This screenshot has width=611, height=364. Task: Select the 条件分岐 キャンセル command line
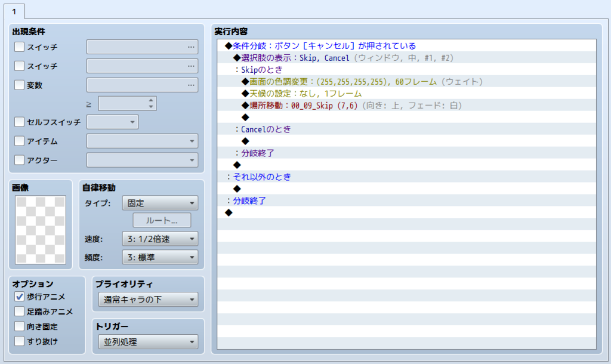[x=406, y=46]
